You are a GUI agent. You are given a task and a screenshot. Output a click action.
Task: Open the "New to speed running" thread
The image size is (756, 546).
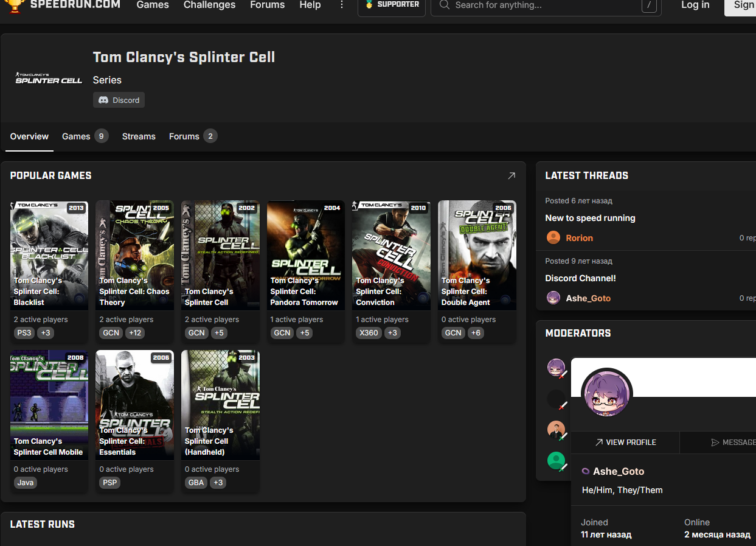point(590,218)
